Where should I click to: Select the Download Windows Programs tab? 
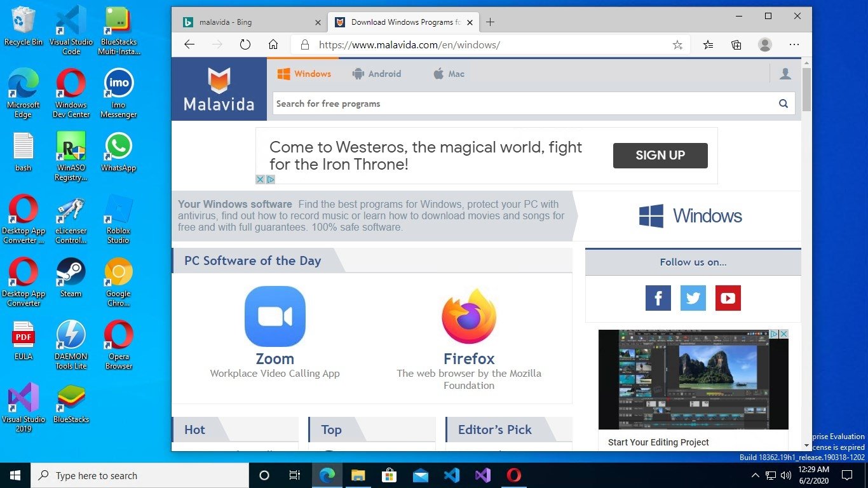coord(403,22)
